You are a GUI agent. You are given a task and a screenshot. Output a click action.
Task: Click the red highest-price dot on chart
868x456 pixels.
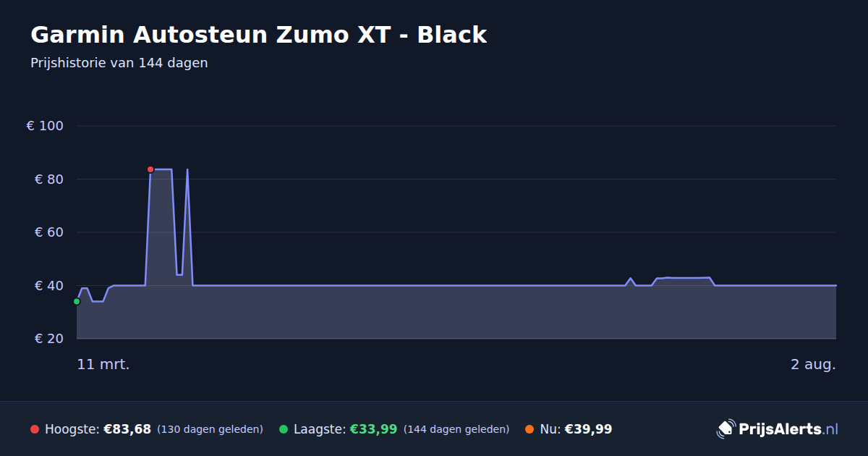150,169
